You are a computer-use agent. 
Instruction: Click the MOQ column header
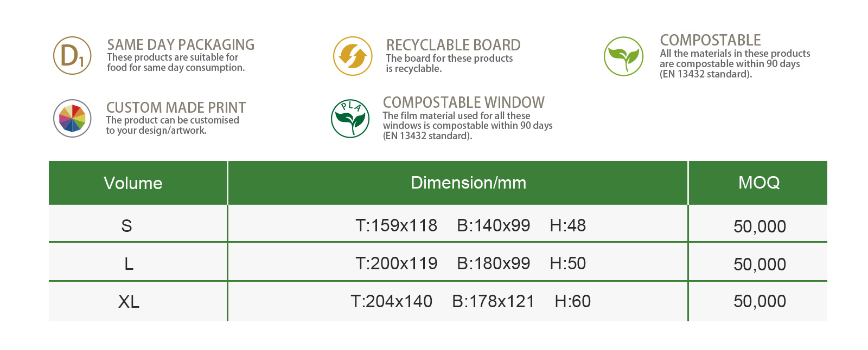[x=758, y=183]
